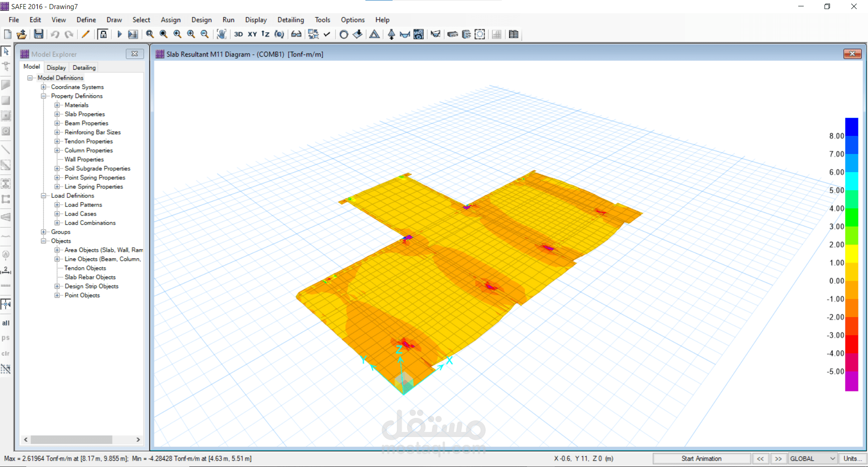
Task: Switch to the Display tab in Model Explorer
Action: [x=56, y=67]
